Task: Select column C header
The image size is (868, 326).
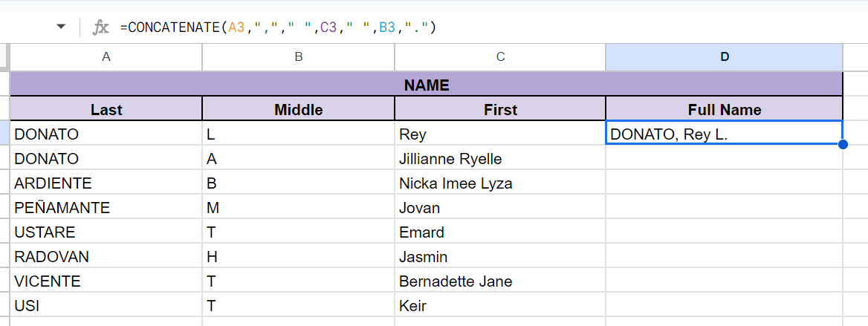Action: click(500, 56)
